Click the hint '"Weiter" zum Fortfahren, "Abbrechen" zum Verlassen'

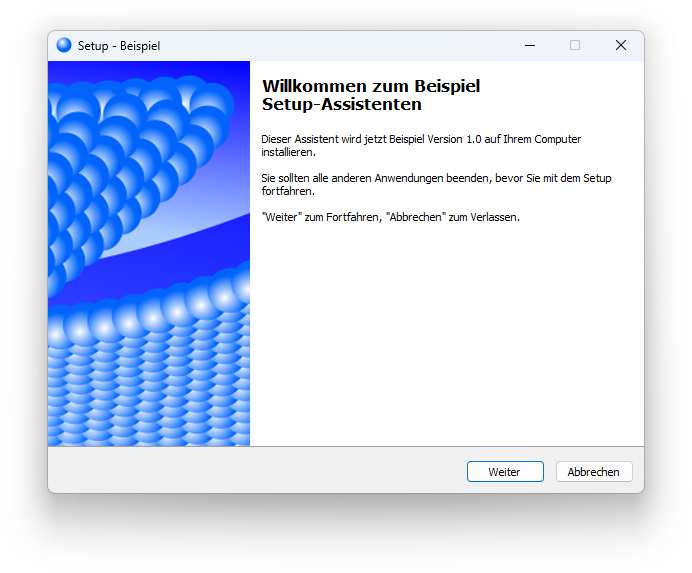pyautogui.click(x=390, y=217)
